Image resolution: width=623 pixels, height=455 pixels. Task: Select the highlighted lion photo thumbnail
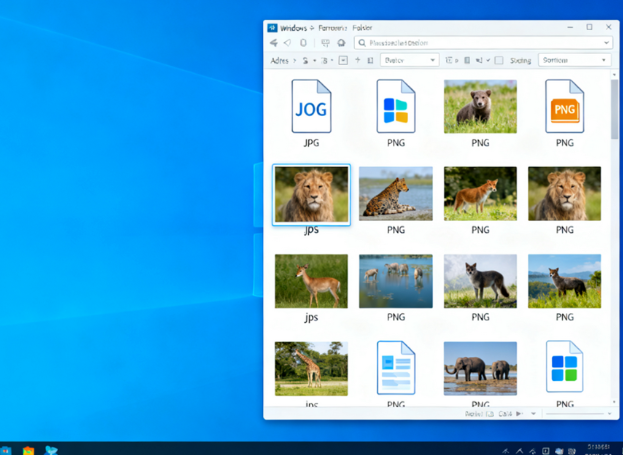(x=311, y=194)
